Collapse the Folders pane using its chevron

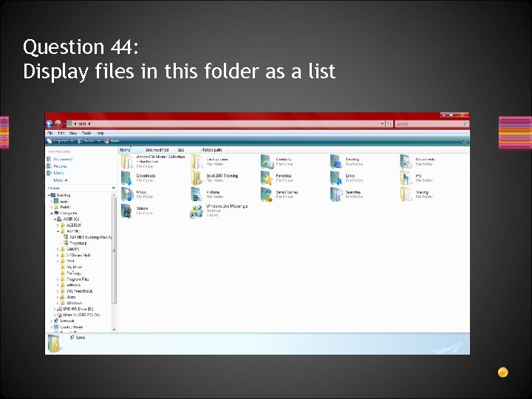[114, 188]
